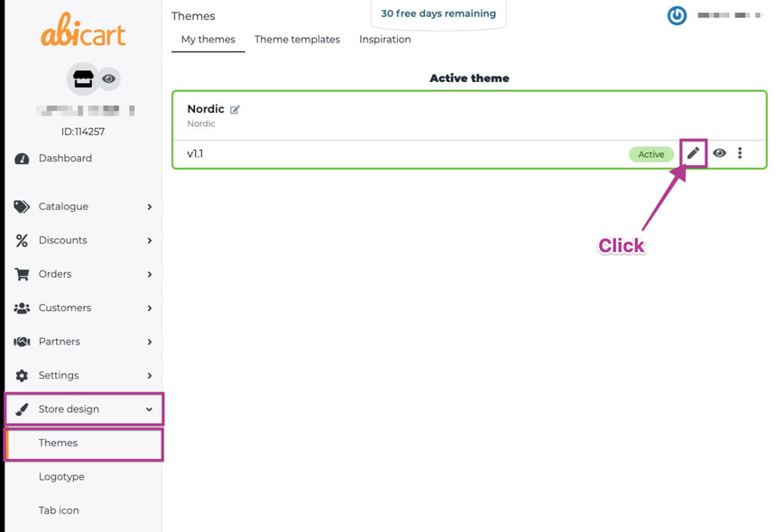This screenshot has width=776, height=532.
Task: Click the store shop icon under logo
Action: pyautogui.click(x=83, y=79)
